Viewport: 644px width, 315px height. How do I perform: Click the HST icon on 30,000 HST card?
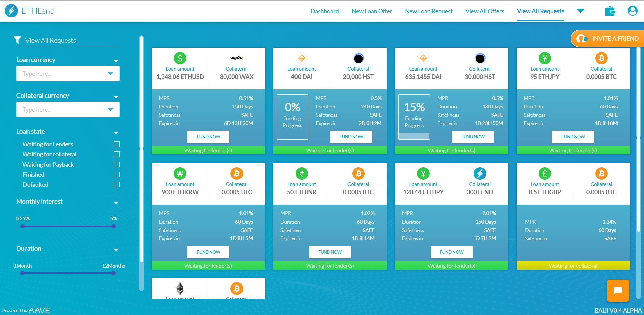[x=480, y=58]
